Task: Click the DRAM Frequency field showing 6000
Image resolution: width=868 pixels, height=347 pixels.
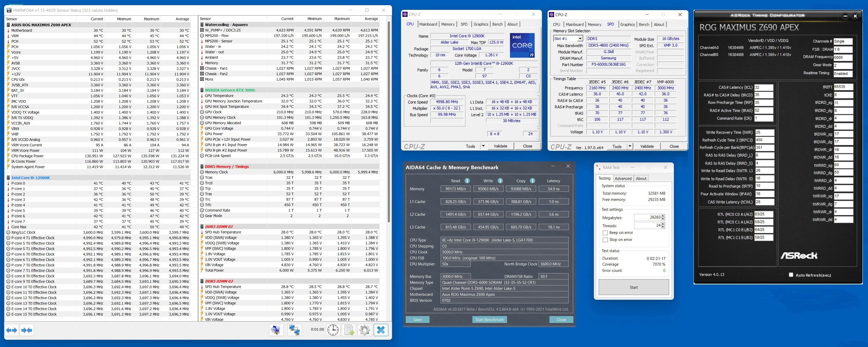Action: (x=843, y=57)
